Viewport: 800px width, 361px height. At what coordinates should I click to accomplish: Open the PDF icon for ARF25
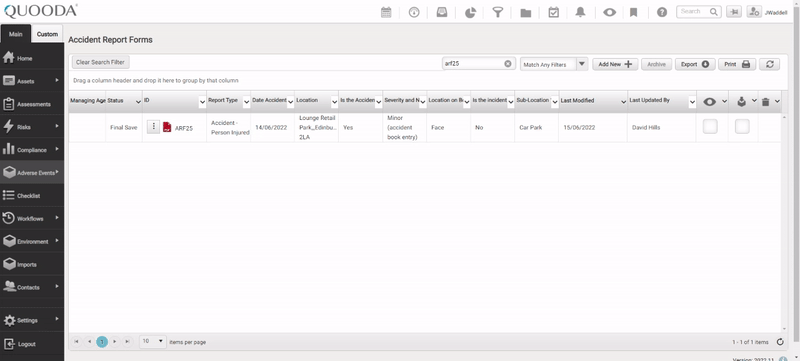tap(167, 127)
